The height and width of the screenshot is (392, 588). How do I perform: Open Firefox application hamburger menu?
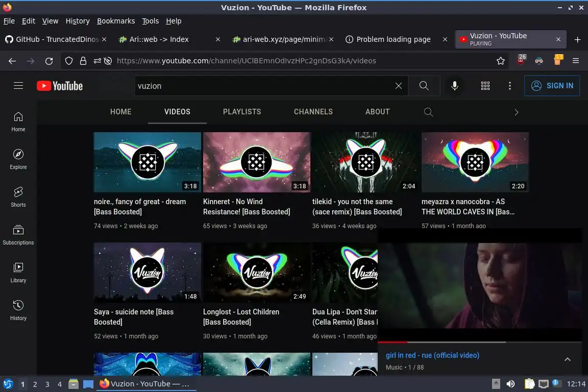tap(576, 61)
